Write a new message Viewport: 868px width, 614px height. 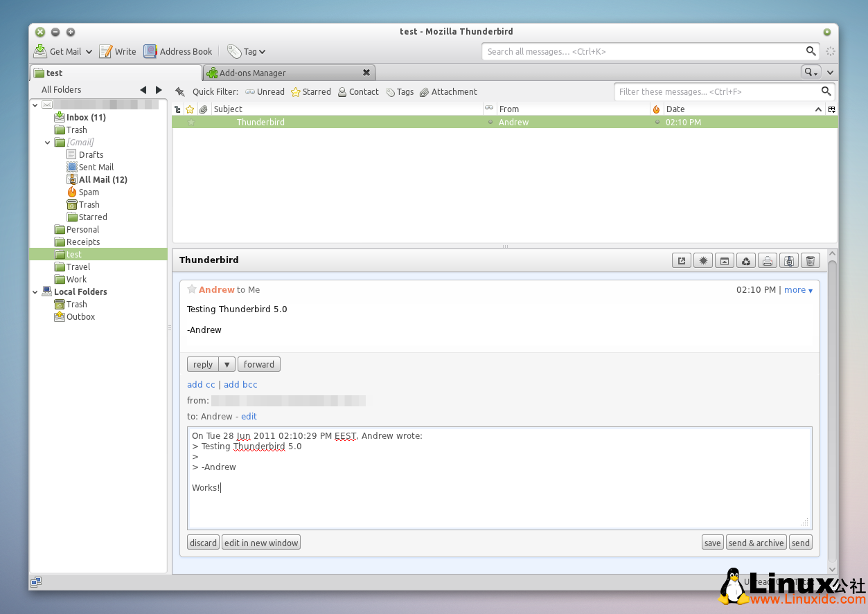[118, 51]
